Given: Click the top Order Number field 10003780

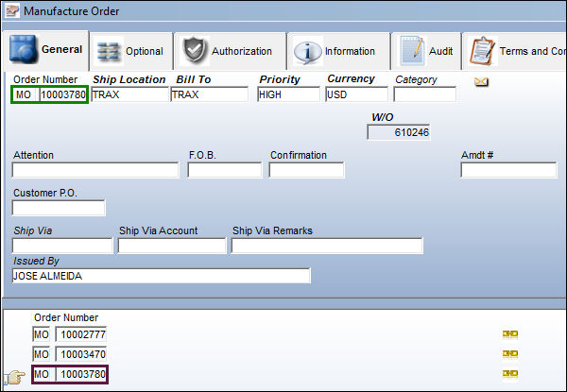Looking at the screenshot, I should point(63,94).
